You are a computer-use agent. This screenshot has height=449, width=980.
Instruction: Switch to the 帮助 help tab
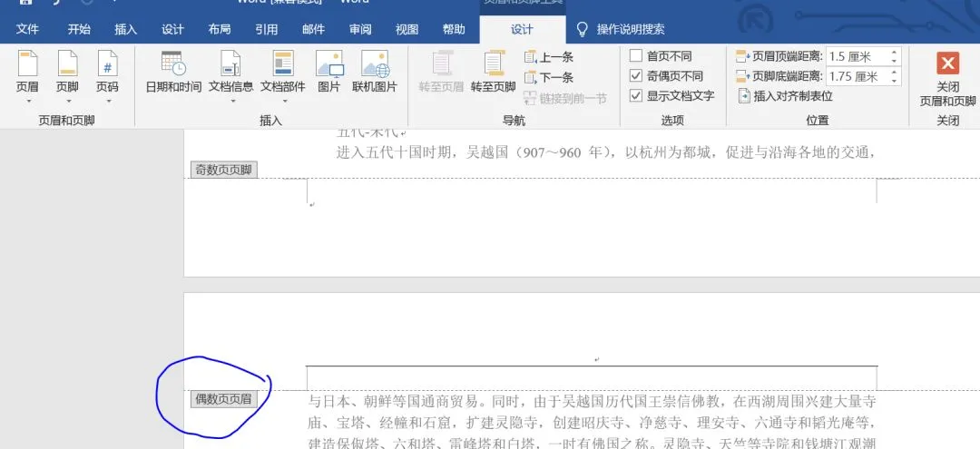(x=454, y=29)
